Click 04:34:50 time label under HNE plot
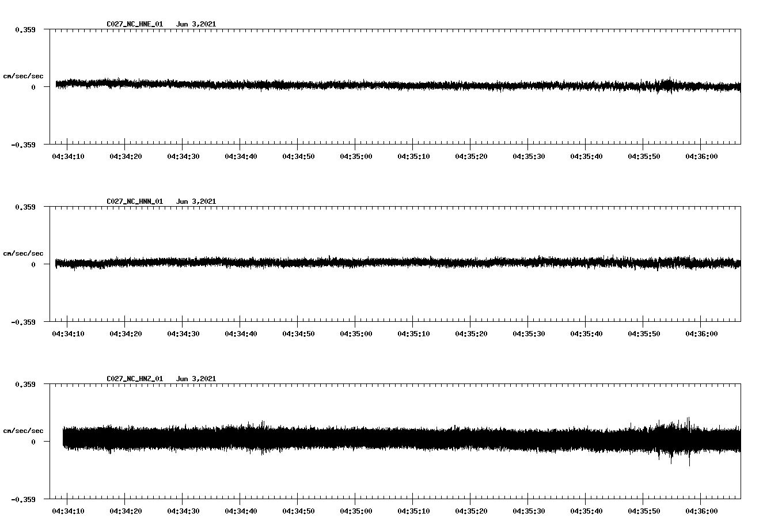Viewport: 782px width, 532px height. [x=298, y=157]
